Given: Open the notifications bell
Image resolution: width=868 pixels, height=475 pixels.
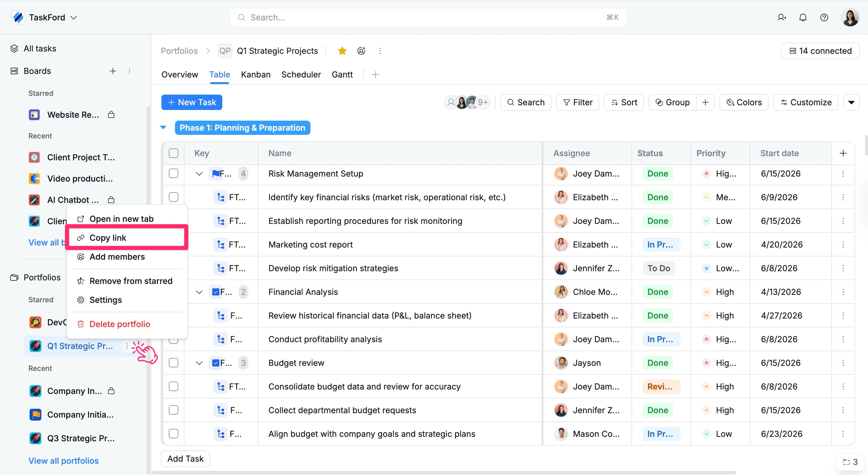Looking at the screenshot, I should (803, 17).
